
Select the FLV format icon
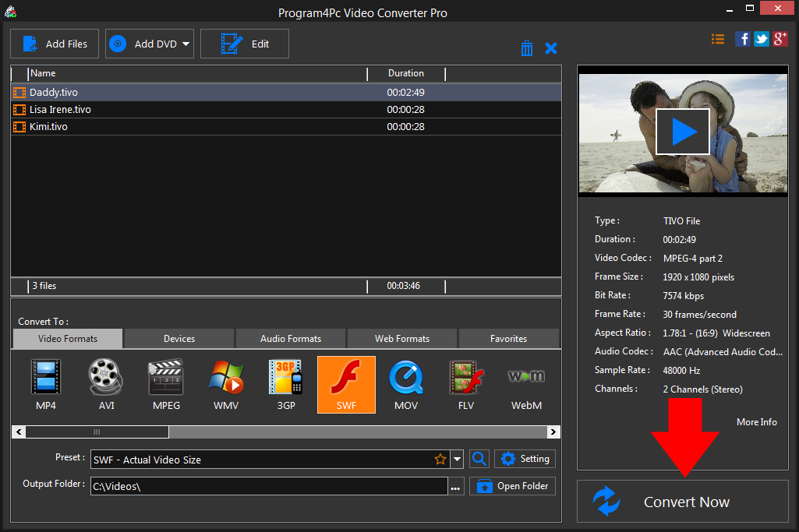(x=466, y=385)
